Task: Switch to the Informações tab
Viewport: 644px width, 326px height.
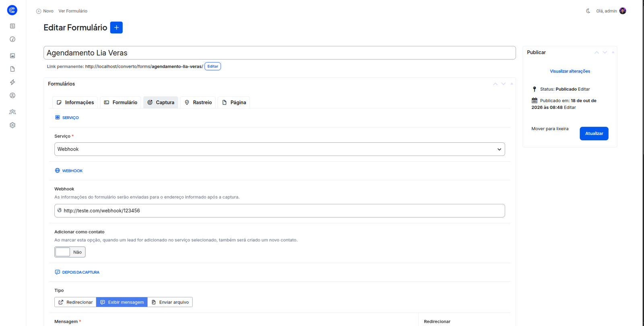Action: pos(75,102)
